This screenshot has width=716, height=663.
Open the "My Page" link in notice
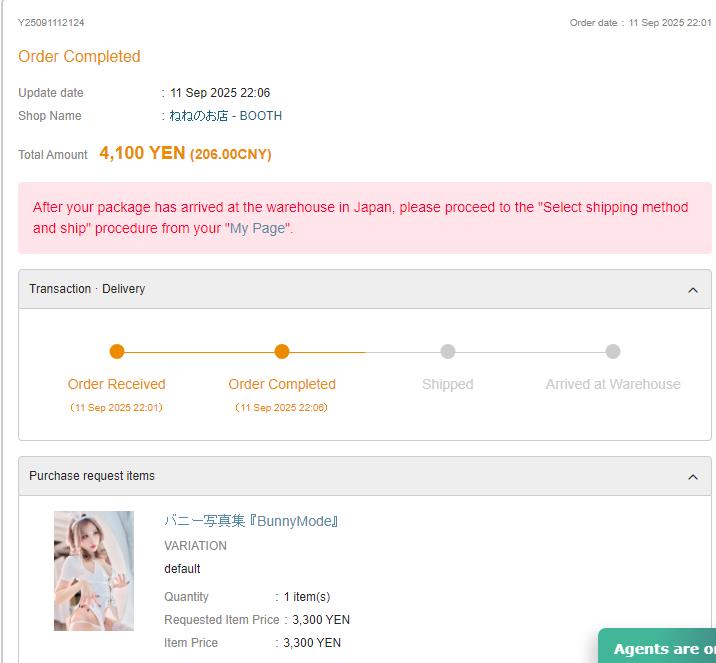[x=258, y=228]
